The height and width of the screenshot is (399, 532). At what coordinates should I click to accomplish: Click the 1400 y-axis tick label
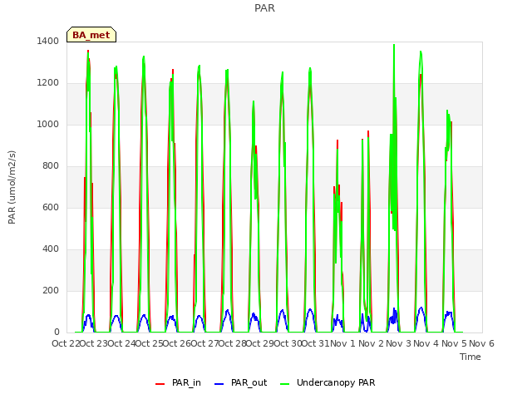[48, 41]
